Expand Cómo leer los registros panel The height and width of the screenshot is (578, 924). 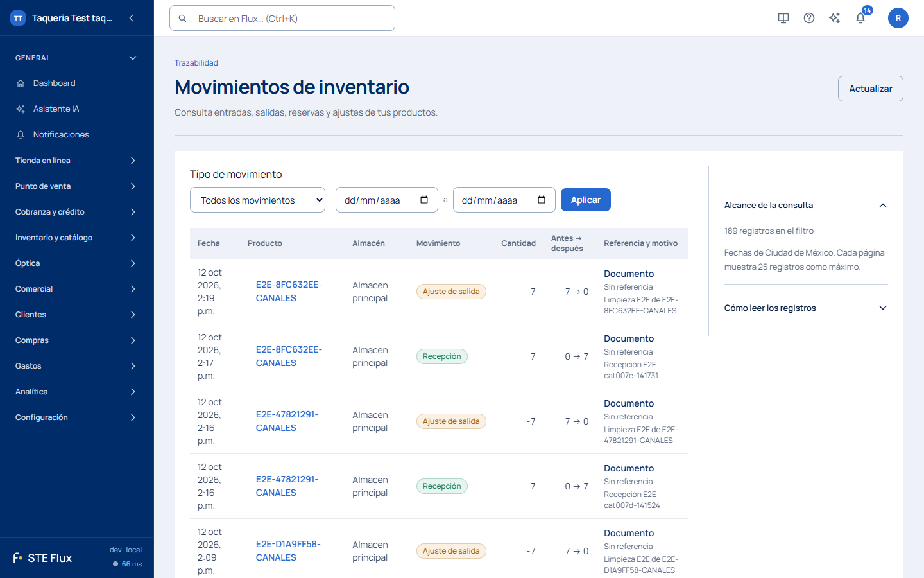[806, 308]
